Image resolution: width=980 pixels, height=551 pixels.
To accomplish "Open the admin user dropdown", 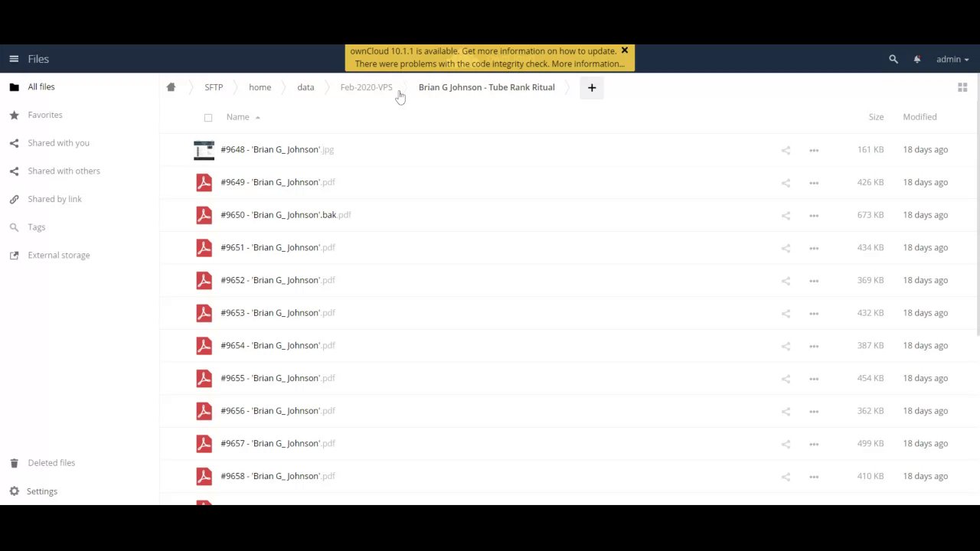I will pyautogui.click(x=952, y=59).
